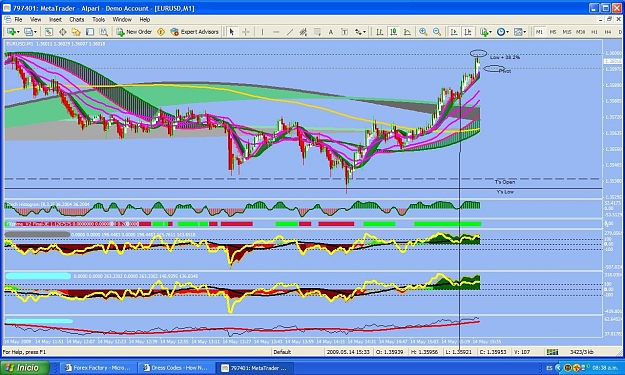Click the New Order button
This screenshot has width=625, height=375.
(134, 32)
